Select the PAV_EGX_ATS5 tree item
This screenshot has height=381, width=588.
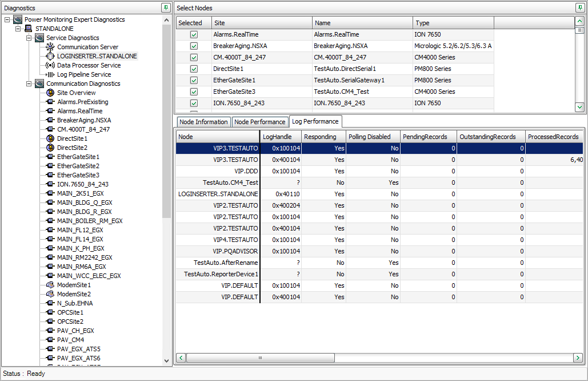coord(79,349)
